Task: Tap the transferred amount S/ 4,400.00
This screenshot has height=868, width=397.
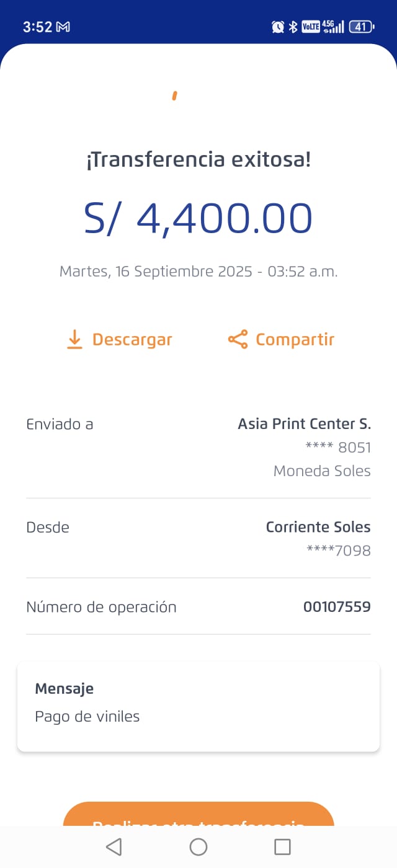Action: pyautogui.click(x=198, y=218)
